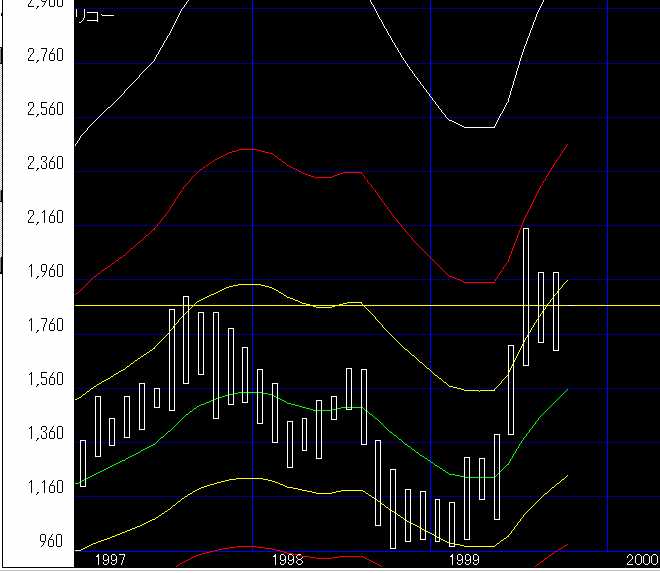
Task: Click the first candlestick at the chart's left edge
Action: [83, 463]
